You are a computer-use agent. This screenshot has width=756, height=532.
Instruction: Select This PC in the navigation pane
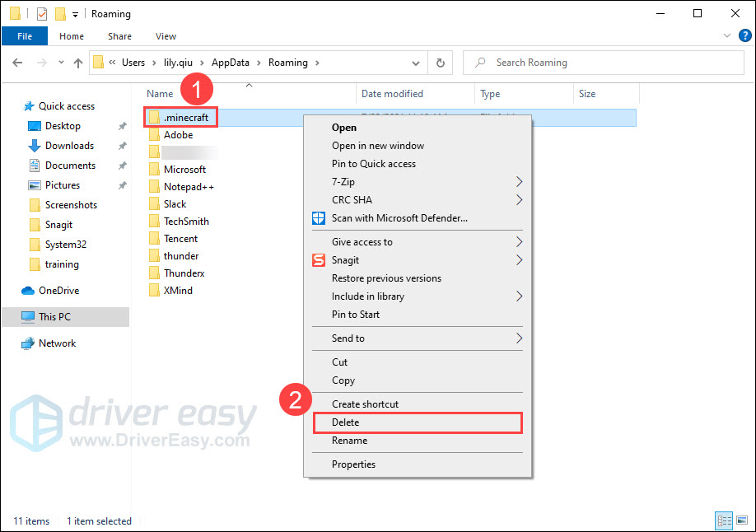(x=66, y=317)
